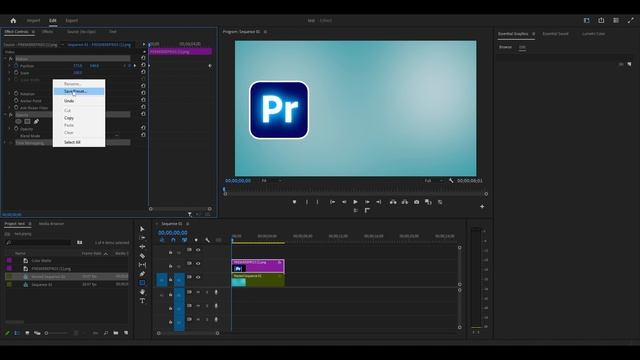Expand Time Remapping group
The image size is (640, 360).
pyautogui.click(x=5, y=143)
